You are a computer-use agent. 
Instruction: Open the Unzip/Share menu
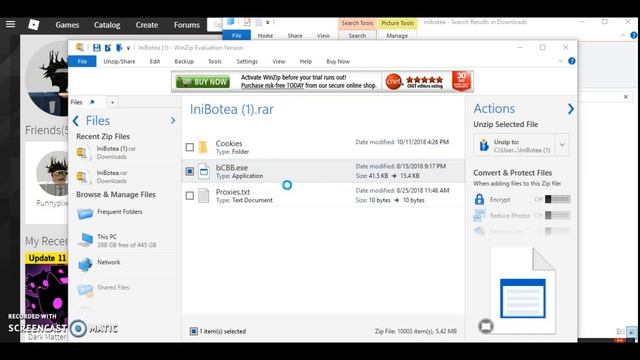[x=119, y=61]
